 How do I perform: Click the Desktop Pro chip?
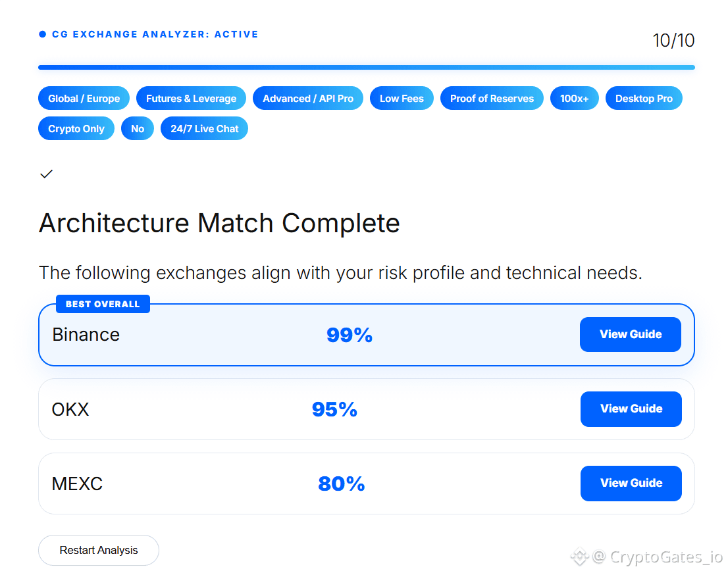(x=644, y=99)
